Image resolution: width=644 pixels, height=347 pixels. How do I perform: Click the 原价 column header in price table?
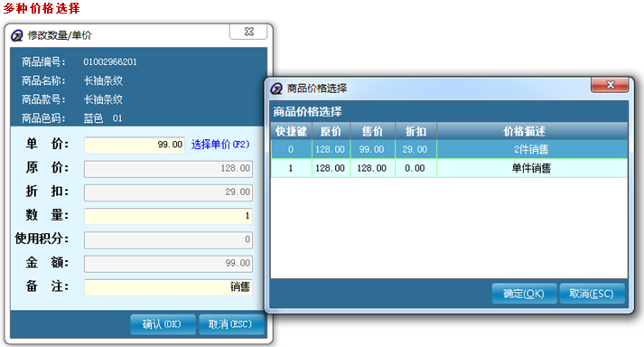pos(331,131)
